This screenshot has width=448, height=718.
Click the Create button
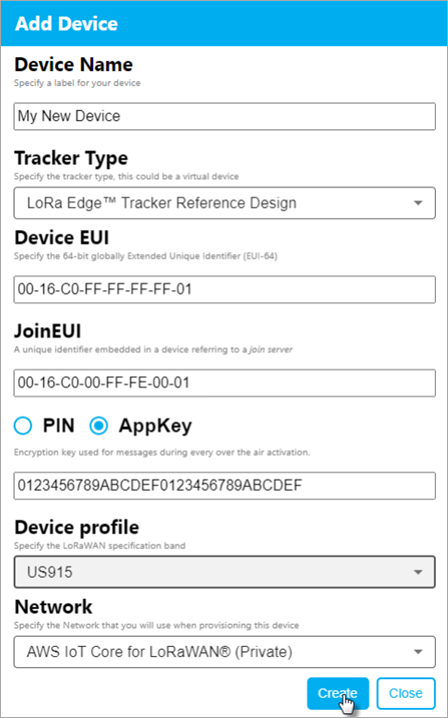point(338,693)
